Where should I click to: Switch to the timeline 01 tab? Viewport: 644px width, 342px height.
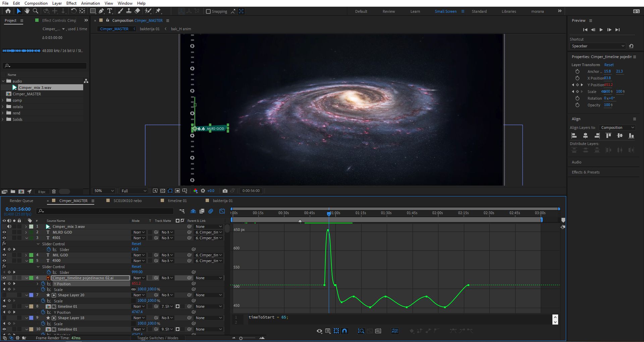(x=177, y=201)
